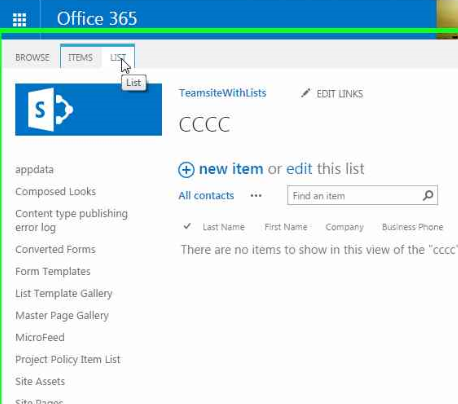
Task: Sort by the Last Name column header
Action: tap(224, 227)
